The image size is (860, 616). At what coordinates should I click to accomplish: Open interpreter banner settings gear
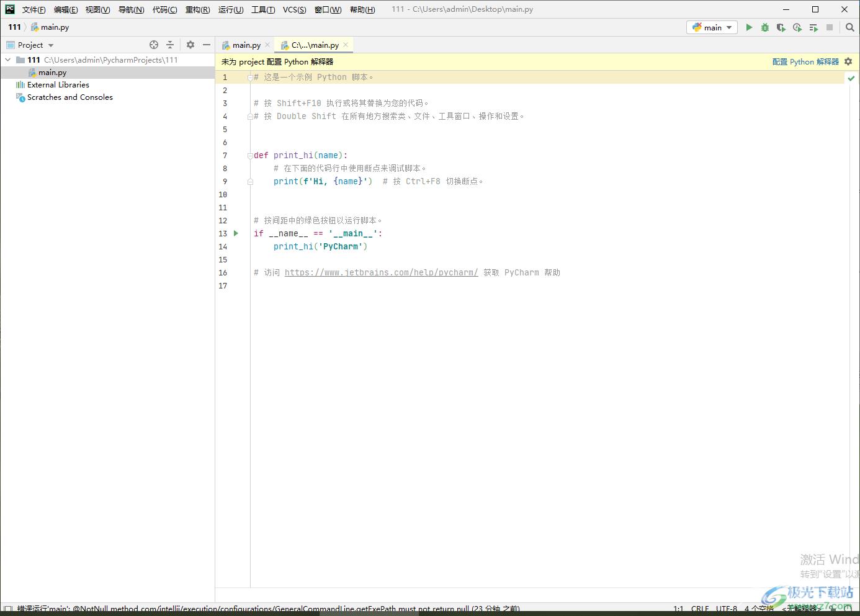[848, 61]
